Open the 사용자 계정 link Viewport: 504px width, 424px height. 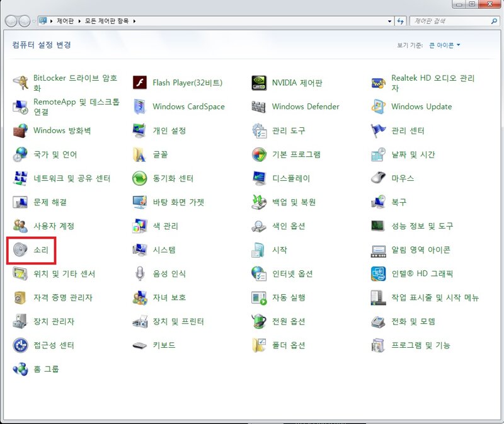[x=54, y=226]
